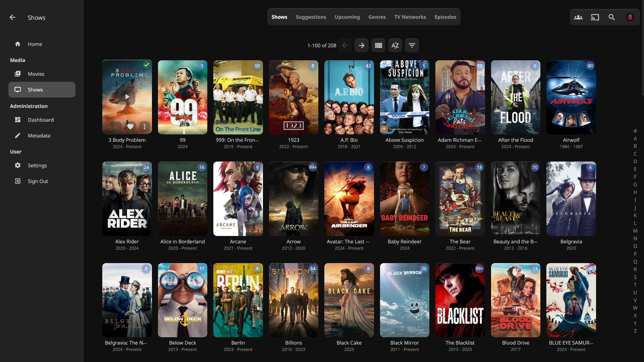
Task: Play 3 Body Problem from poster
Action: (x=127, y=97)
